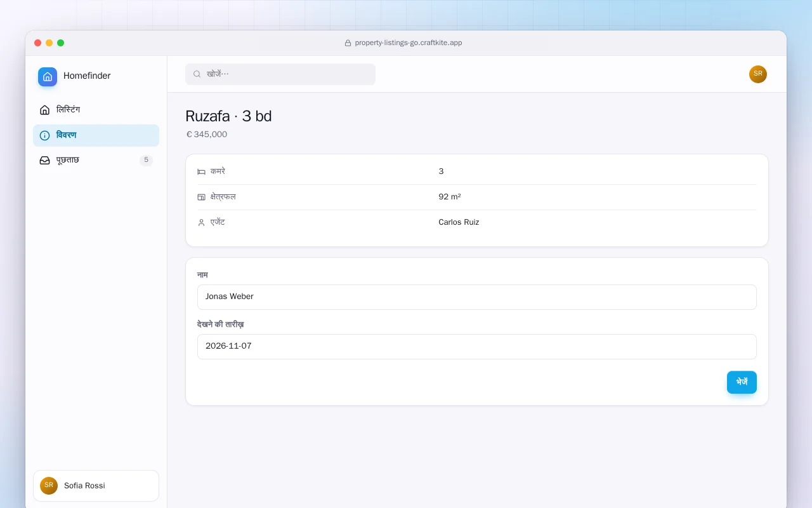Click the floor plan icon beside क्षेत्रफल
812x508 pixels.
click(201, 197)
